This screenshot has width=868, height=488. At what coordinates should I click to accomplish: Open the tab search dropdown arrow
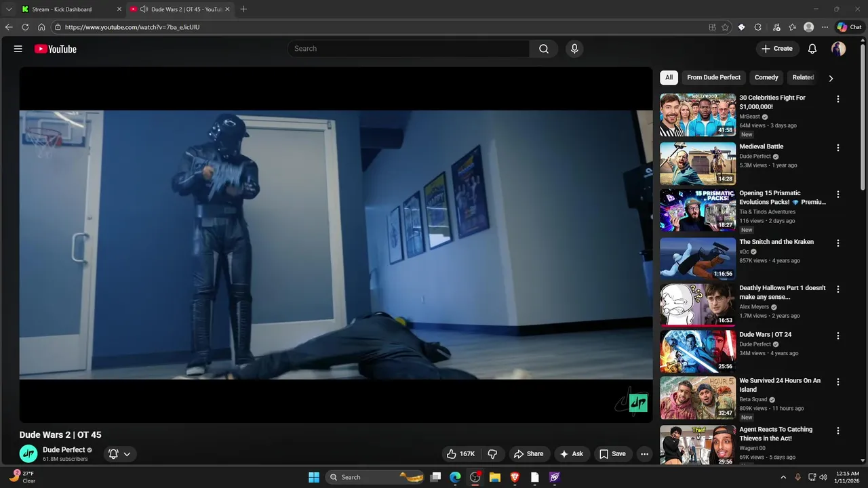click(9, 9)
